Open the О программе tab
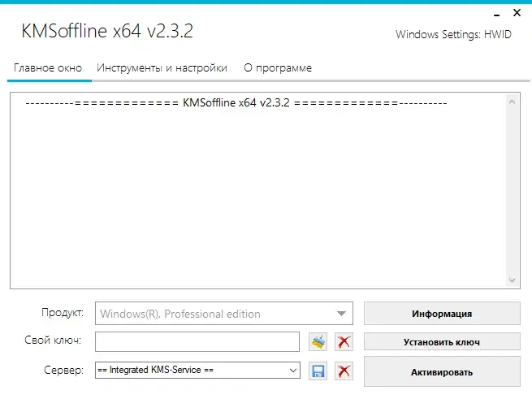Screen dimensions: 532x399 pyautogui.click(x=278, y=68)
